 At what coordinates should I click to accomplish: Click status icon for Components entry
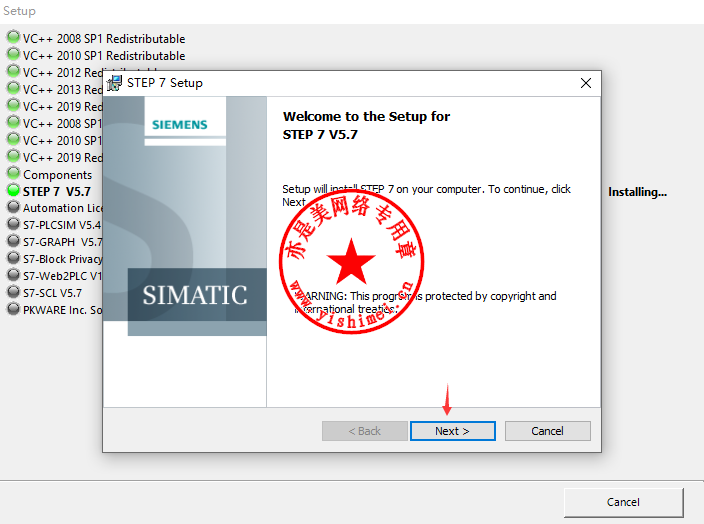(x=13, y=173)
